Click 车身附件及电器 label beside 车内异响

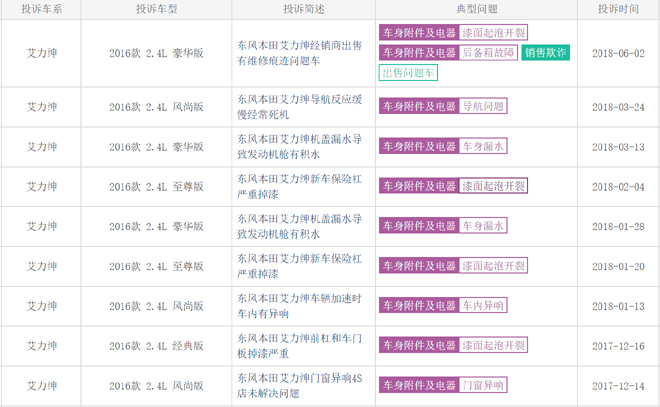[419, 305]
